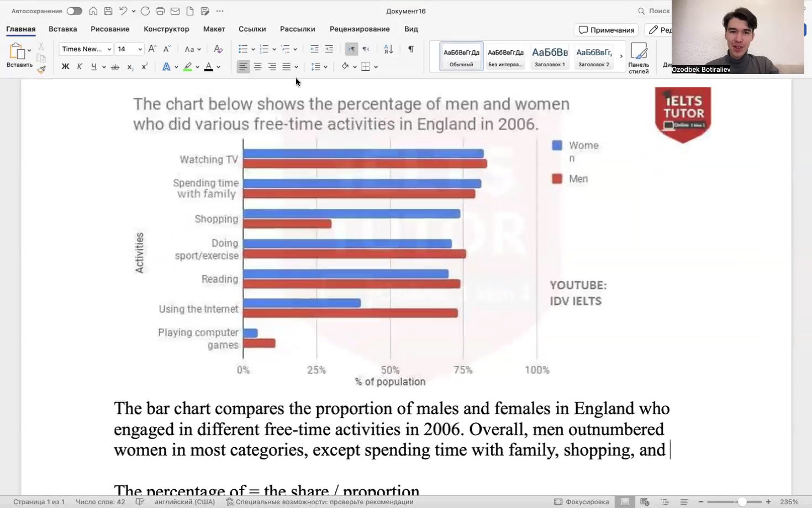Viewport: 812px width, 508px height.
Task: Click the sort А-Я icon
Action: [388, 49]
